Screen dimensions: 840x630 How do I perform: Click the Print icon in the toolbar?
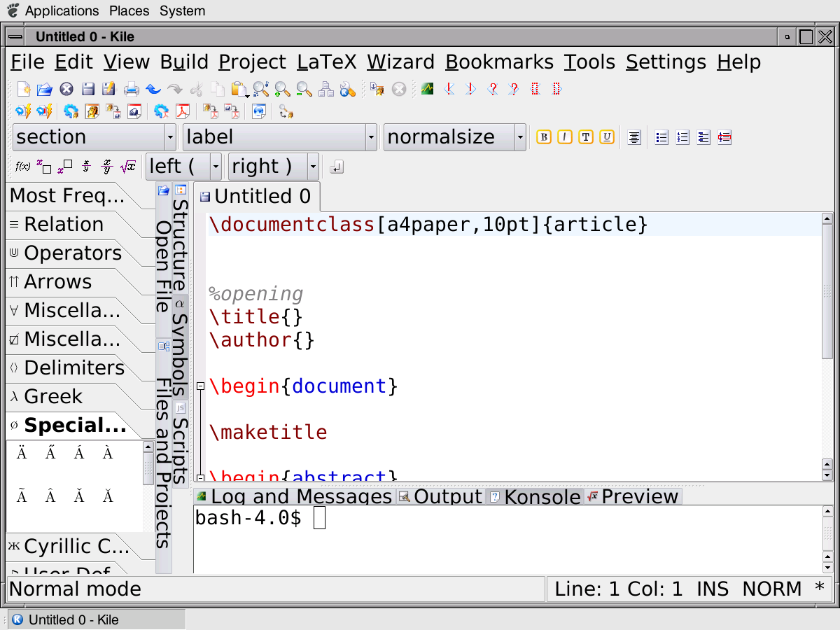click(x=131, y=90)
